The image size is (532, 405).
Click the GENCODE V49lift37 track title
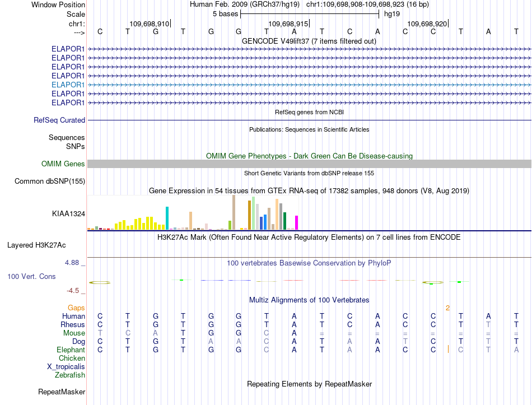(309, 41)
